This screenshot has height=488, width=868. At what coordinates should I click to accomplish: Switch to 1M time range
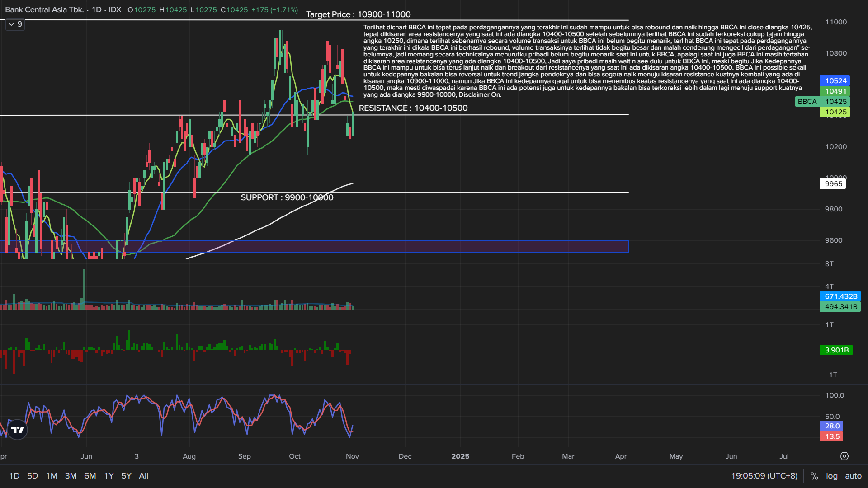pos(52,476)
